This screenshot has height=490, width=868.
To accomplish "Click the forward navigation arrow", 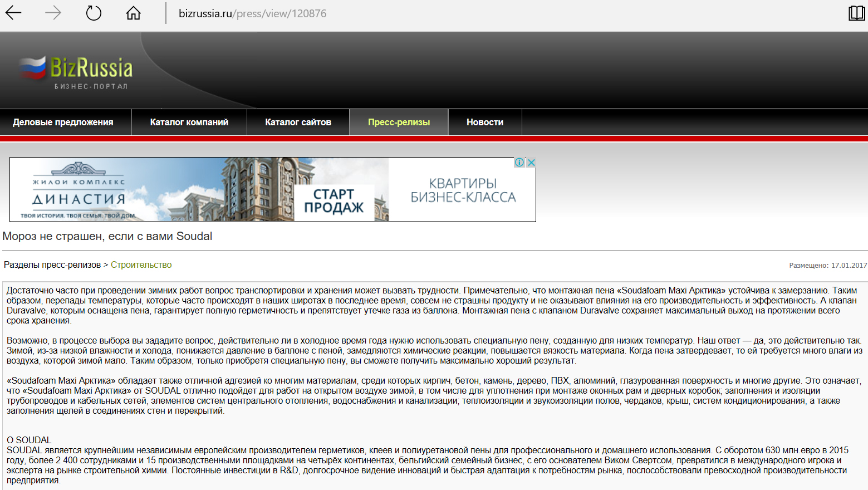I will pos(53,13).
